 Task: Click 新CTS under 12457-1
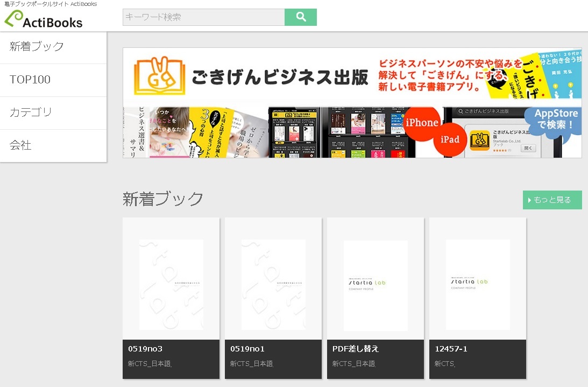click(x=445, y=363)
